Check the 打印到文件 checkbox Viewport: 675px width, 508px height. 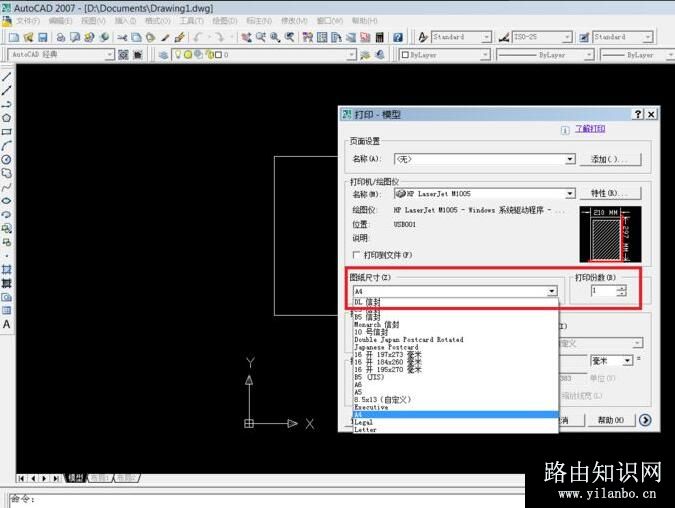pos(356,255)
